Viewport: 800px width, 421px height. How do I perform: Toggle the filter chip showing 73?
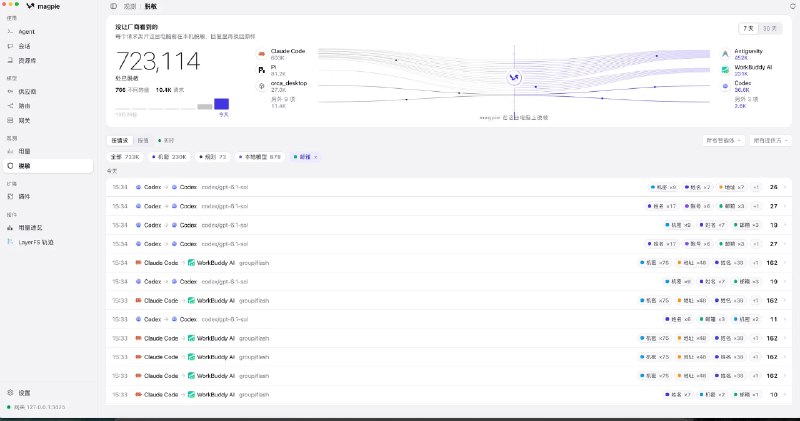[212, 157]
